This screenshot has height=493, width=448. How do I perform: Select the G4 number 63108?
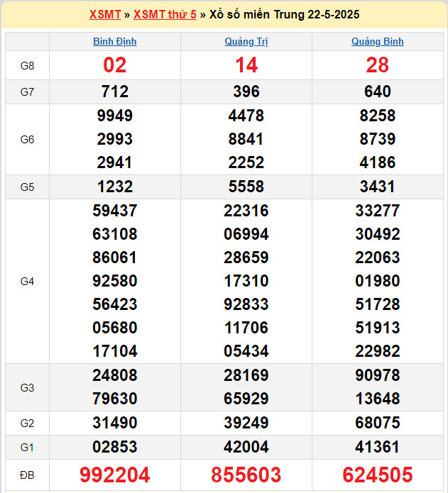click(115, 234)
